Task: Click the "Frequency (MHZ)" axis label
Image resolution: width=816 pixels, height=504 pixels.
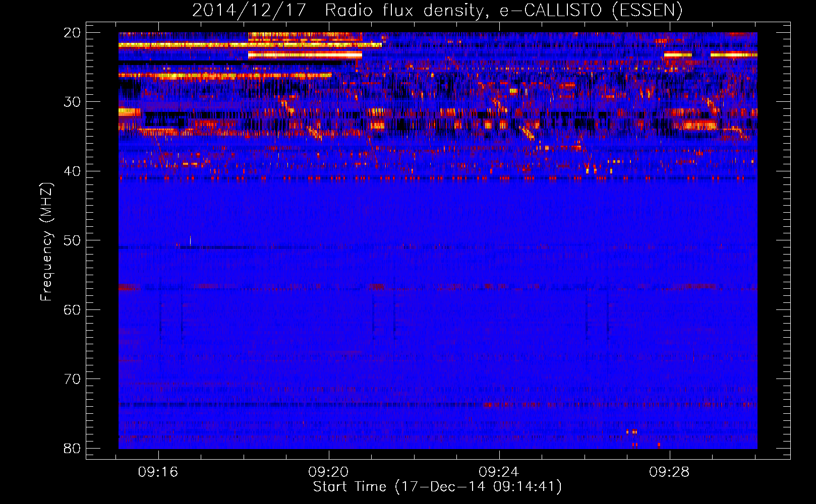Action: click(46, 242)
